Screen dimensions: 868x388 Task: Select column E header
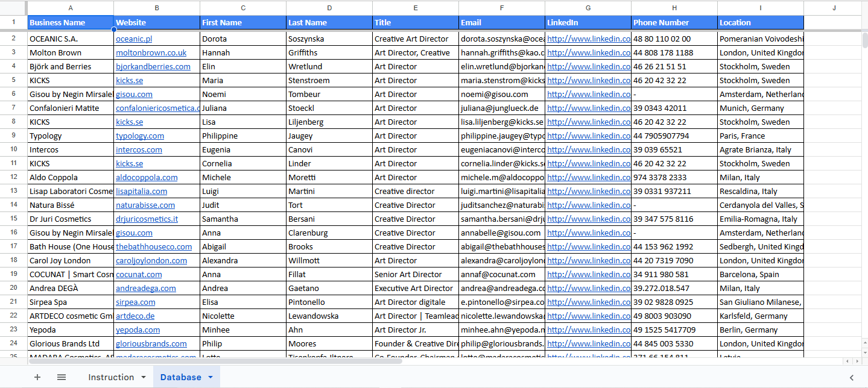click(x=416, y=8)
